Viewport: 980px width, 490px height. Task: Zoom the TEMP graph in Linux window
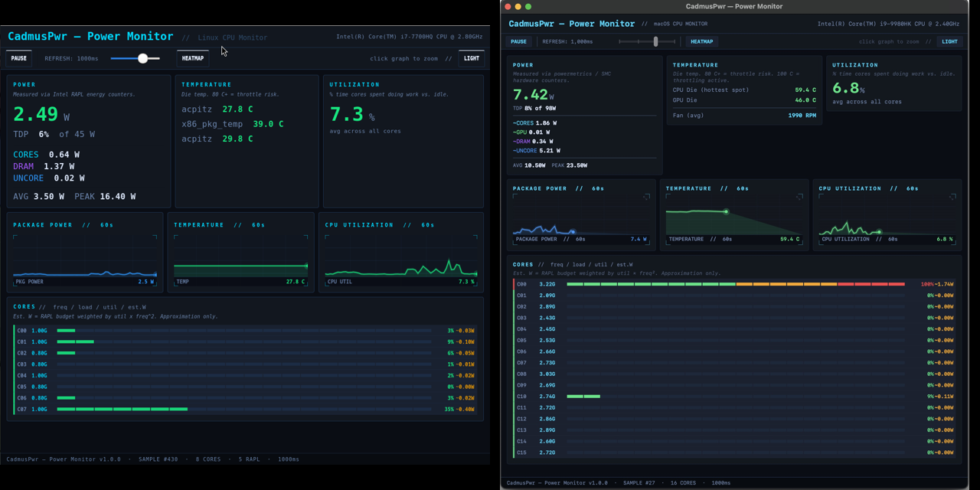coord(241,260)
